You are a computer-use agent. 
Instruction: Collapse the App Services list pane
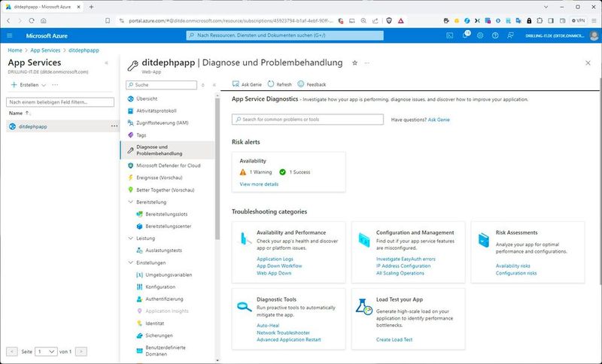[106, 63]
